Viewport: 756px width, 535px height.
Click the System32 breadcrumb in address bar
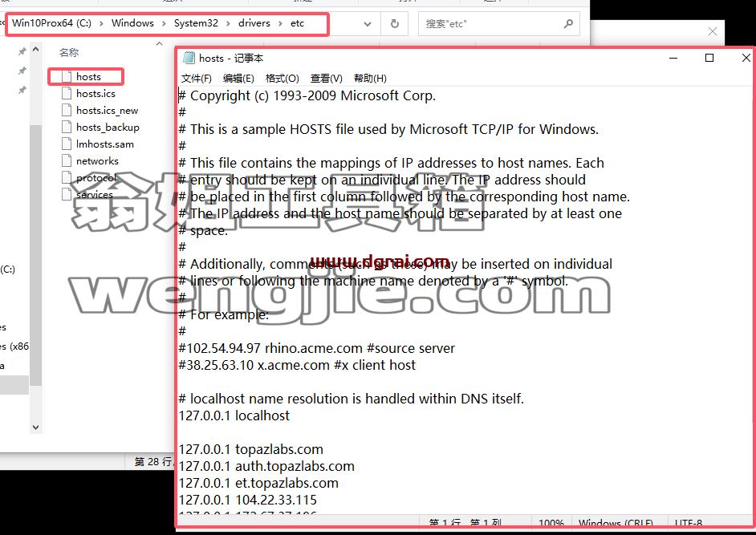coord(196,23)
